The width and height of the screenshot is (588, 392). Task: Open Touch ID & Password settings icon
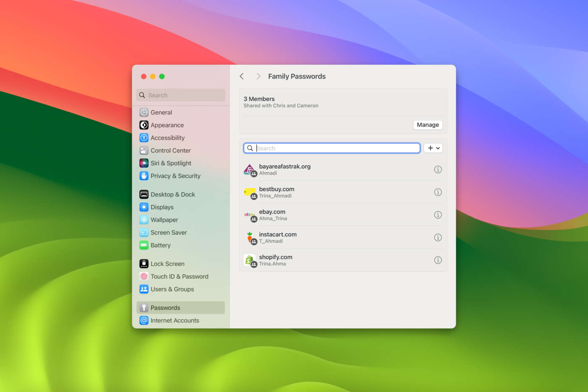[144, 276]
